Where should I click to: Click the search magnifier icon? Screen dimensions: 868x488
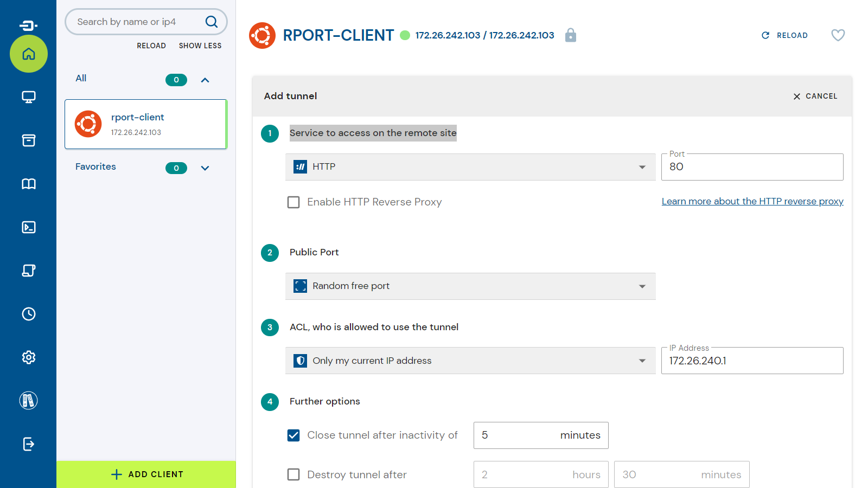coord(211,22)
